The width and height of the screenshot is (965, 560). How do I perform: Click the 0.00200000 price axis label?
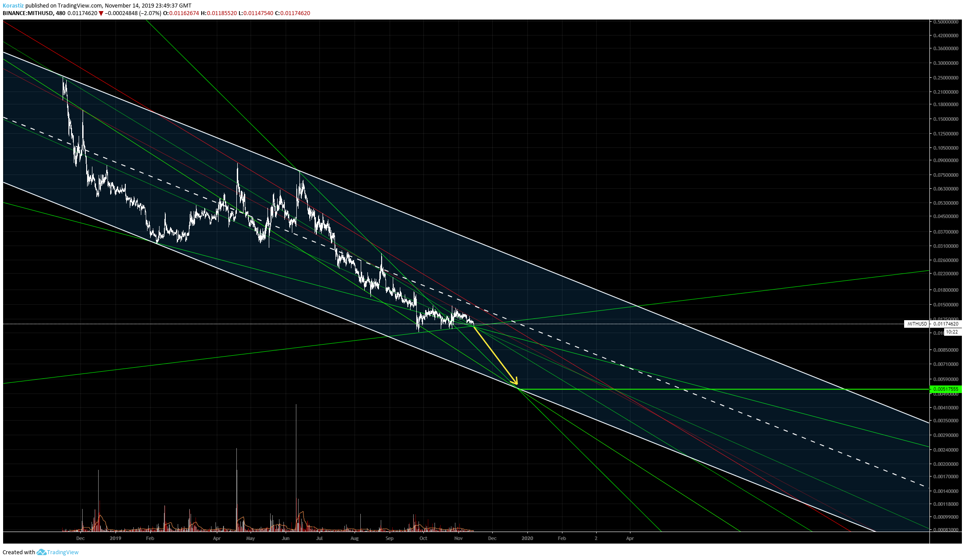tap(946, 464)
